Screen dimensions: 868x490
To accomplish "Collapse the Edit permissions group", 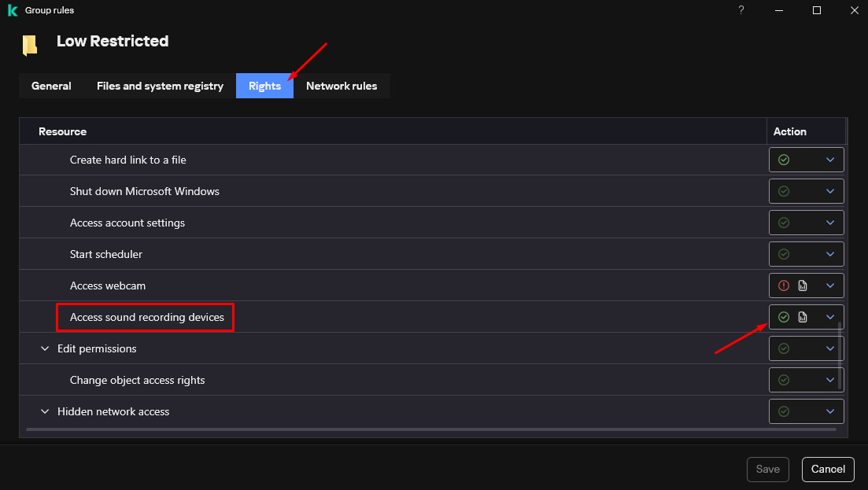I will [x=45, y=348].
